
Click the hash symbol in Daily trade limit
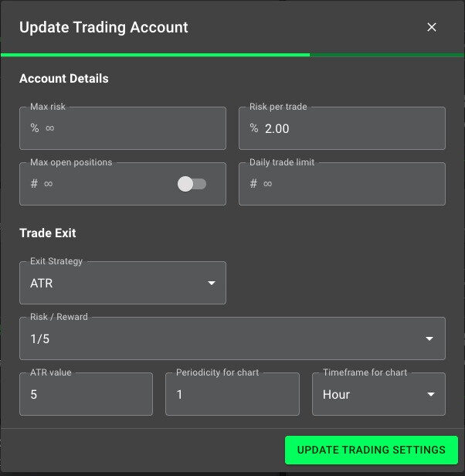click(x=253, y=184)
